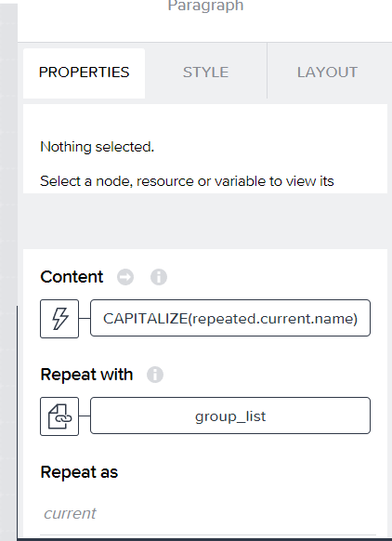
Task: Click the Repeat with property label
Action: (86, 375)
